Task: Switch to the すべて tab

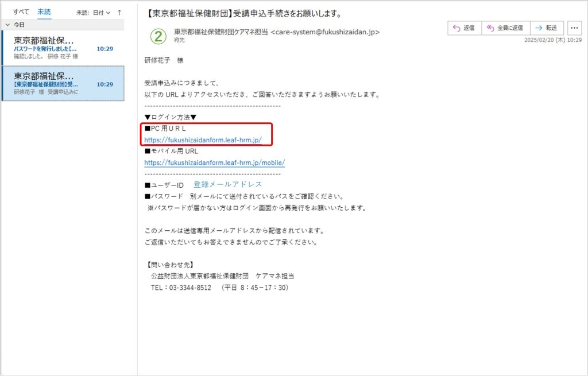Action: 21,12
